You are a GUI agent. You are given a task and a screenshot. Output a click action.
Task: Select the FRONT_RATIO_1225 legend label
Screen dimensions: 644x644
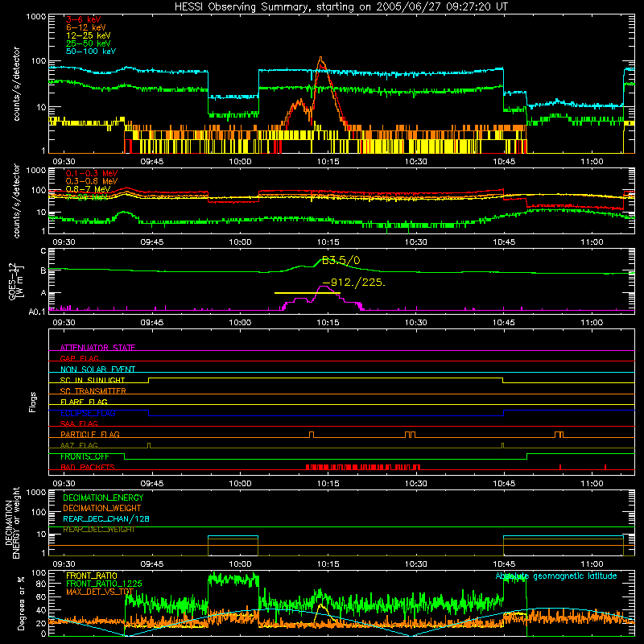click(x=104, y=584)
